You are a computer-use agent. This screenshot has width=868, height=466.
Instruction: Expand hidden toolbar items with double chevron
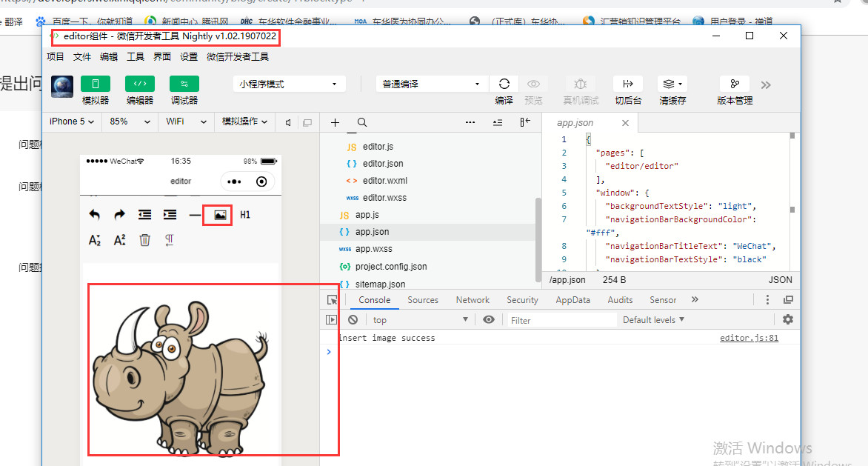click(766, 85)
